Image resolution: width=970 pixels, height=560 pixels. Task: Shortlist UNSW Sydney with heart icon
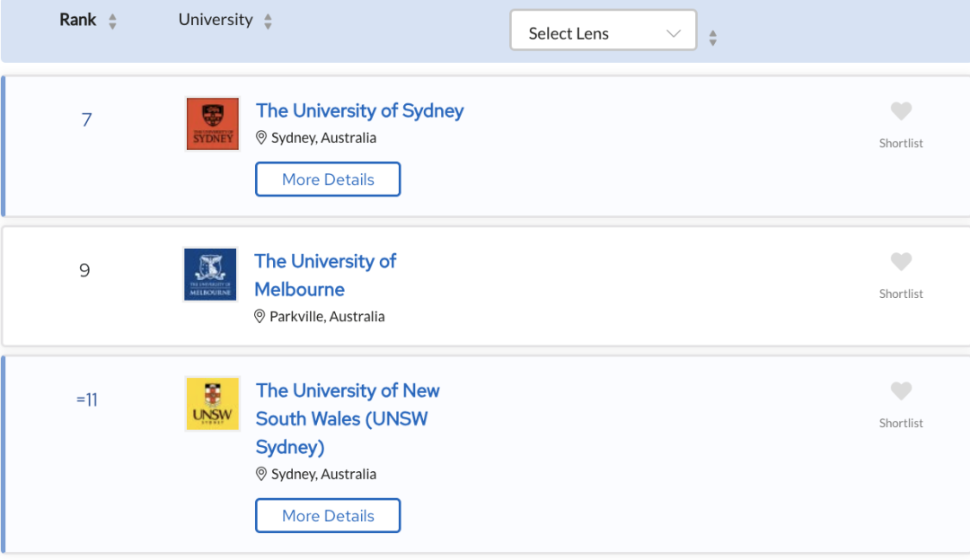(901, 390)
